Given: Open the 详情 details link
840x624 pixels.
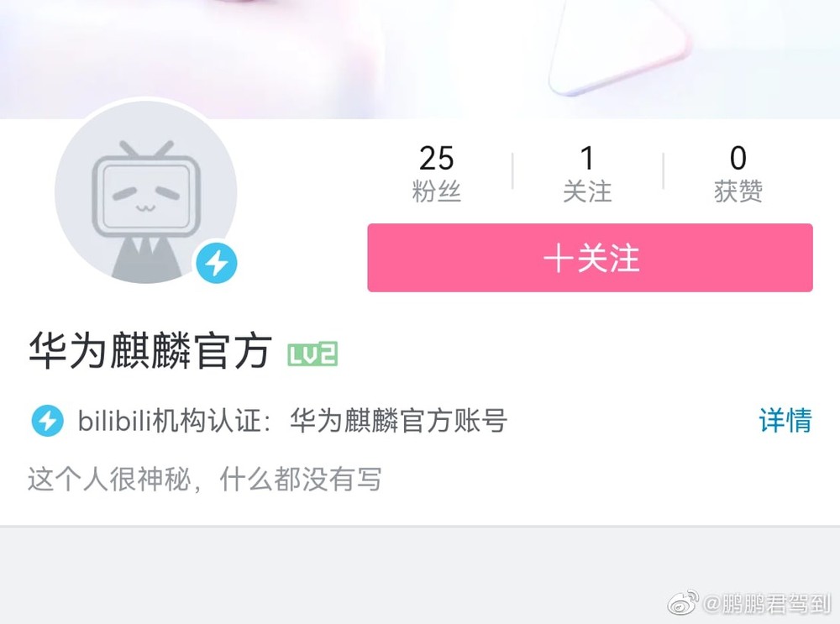Looking at the screenshot, I should (785, 420).
